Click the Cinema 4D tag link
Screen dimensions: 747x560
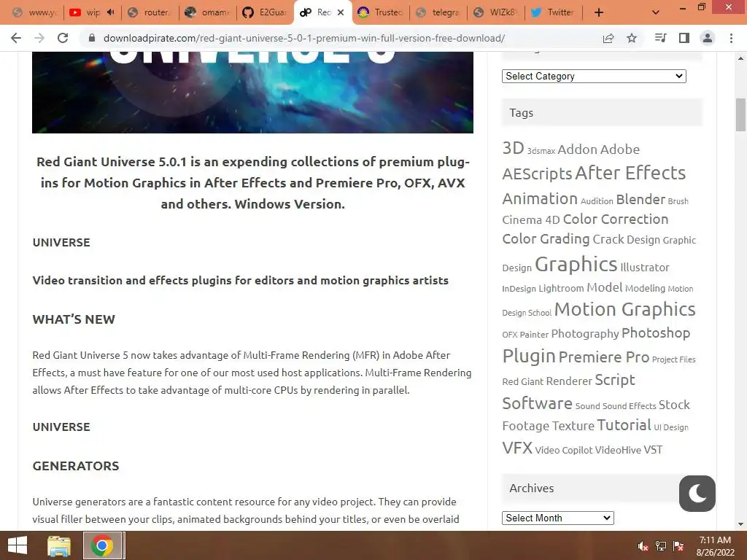[x=531, y=219]
